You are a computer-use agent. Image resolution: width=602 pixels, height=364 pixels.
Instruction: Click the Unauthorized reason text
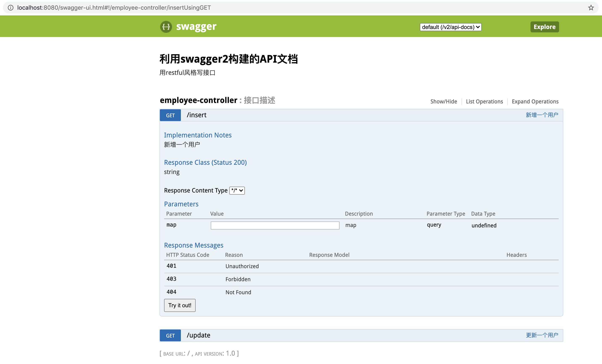tap(242, 266)
